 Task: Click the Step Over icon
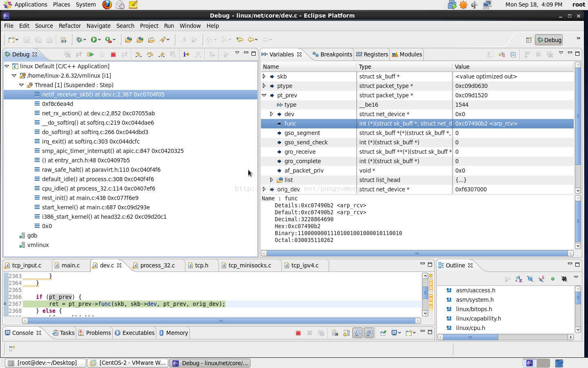coord(150,54)
